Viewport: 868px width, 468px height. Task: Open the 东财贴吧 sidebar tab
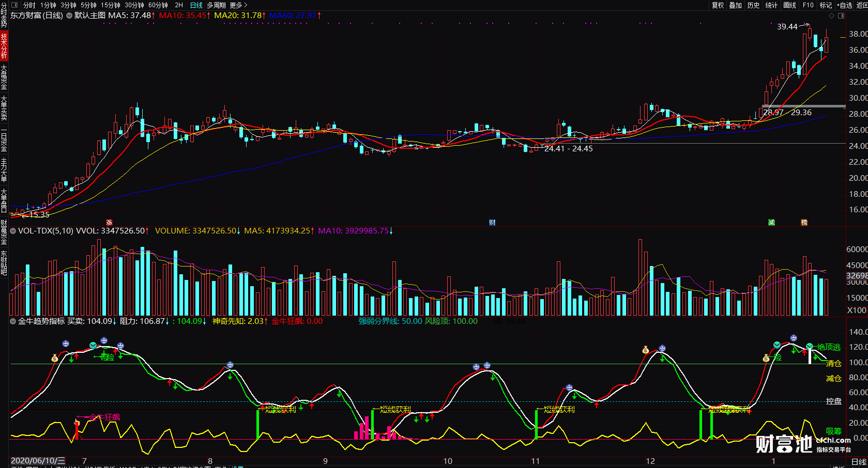point(4,262)
